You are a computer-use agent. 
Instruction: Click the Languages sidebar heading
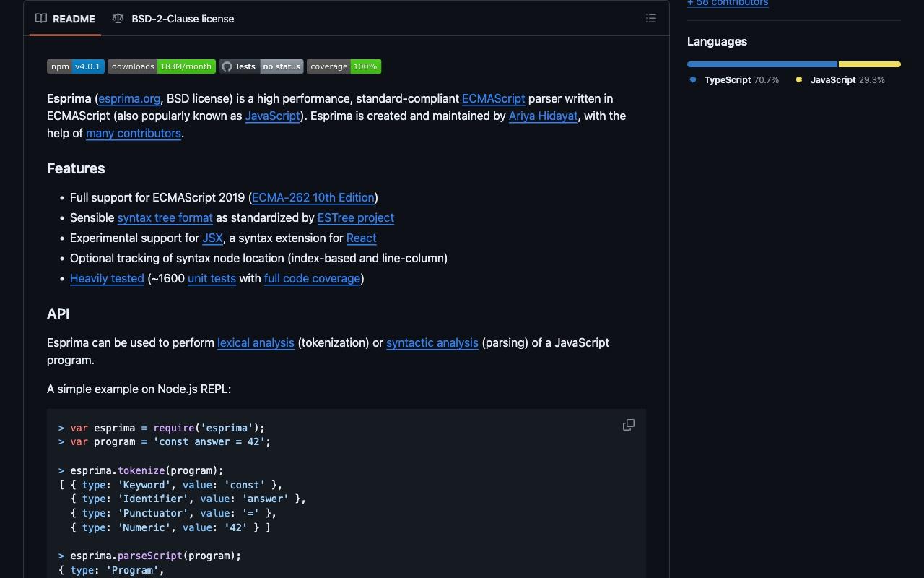click(x=717, y=41)
